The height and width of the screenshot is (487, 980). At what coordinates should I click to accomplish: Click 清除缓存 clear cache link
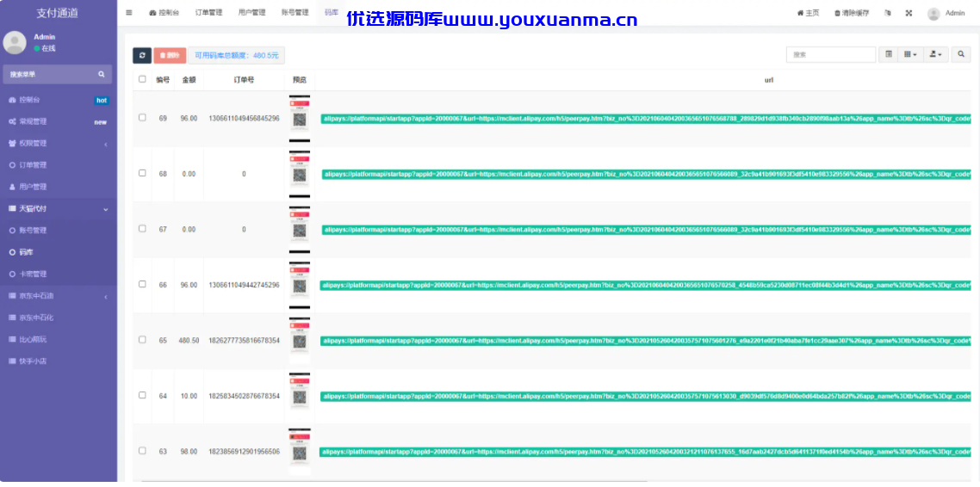click(x=850, y=13)
